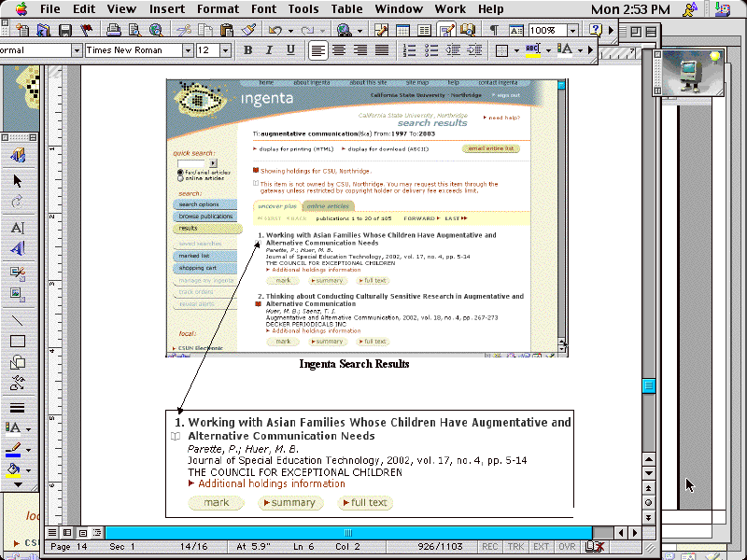
Task: Click the Cut (scissors) icon
Action: [x=183, y=31]
